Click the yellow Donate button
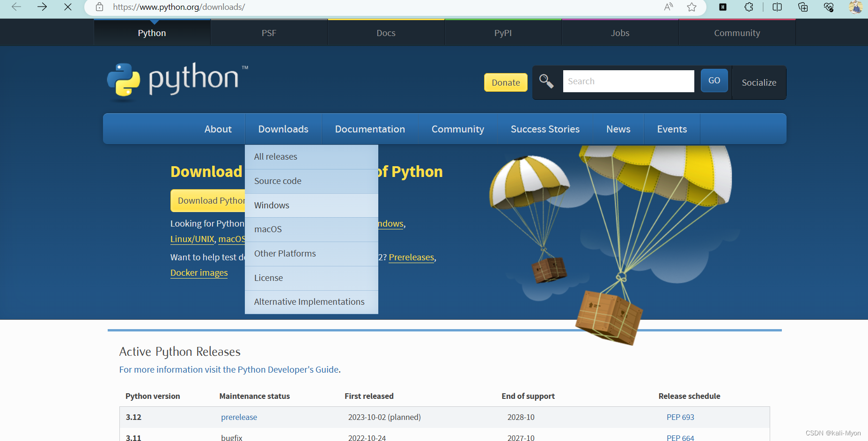The width and height of the screenshot is (868, 441). coord(506,82)
